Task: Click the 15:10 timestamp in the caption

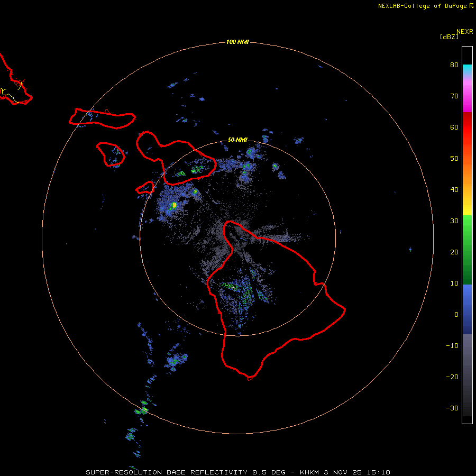Action: point(378,472)
